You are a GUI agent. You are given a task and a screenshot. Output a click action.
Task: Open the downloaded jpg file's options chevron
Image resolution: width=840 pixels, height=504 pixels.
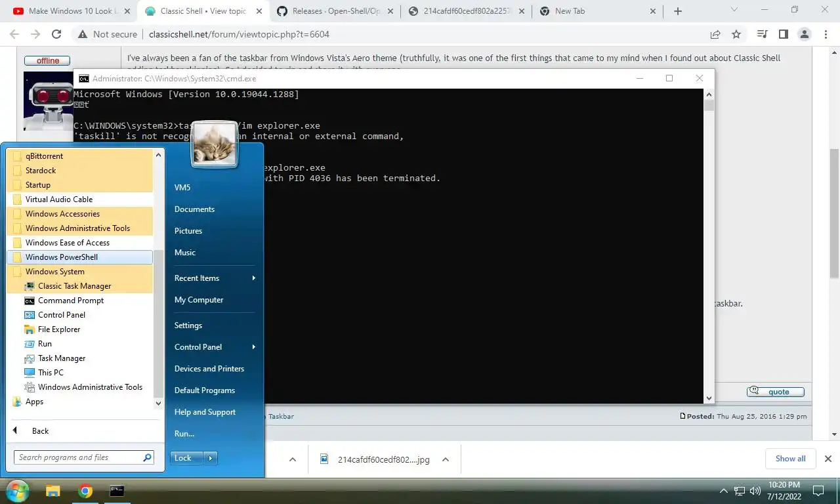pyautogui.click(x=445, y=459)
